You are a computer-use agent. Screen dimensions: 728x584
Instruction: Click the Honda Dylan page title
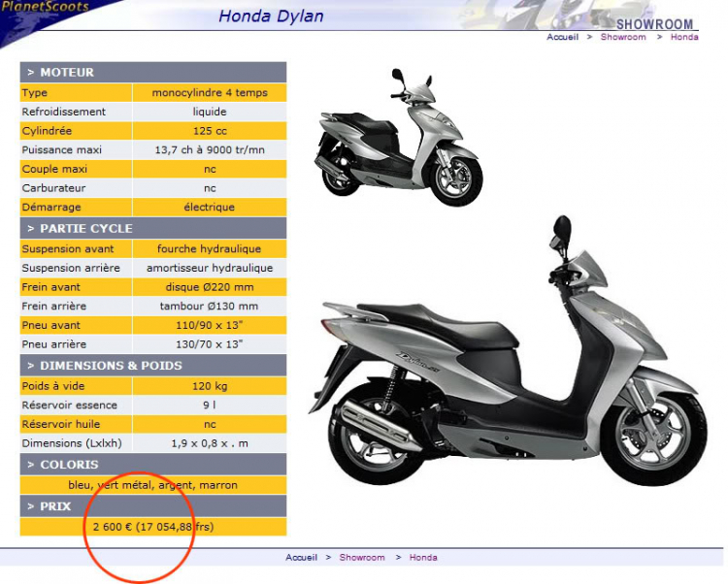click(271, 16)
